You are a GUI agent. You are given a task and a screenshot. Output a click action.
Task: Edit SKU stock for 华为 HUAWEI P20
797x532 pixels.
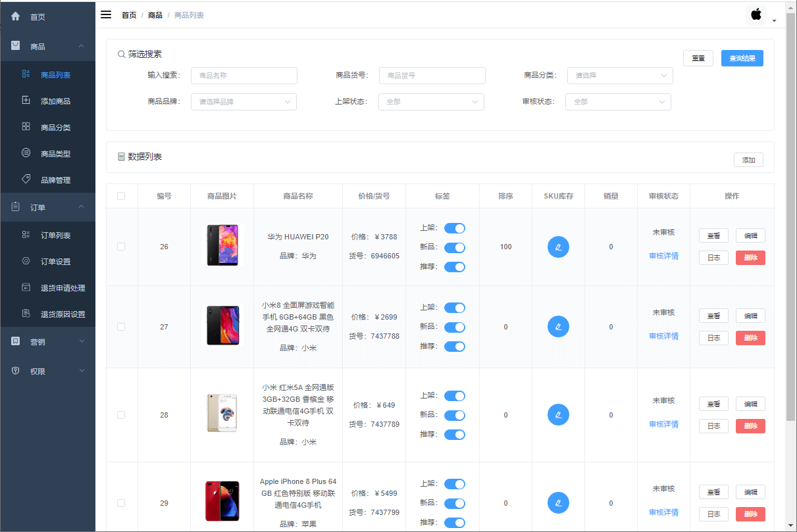coord(558,247)
